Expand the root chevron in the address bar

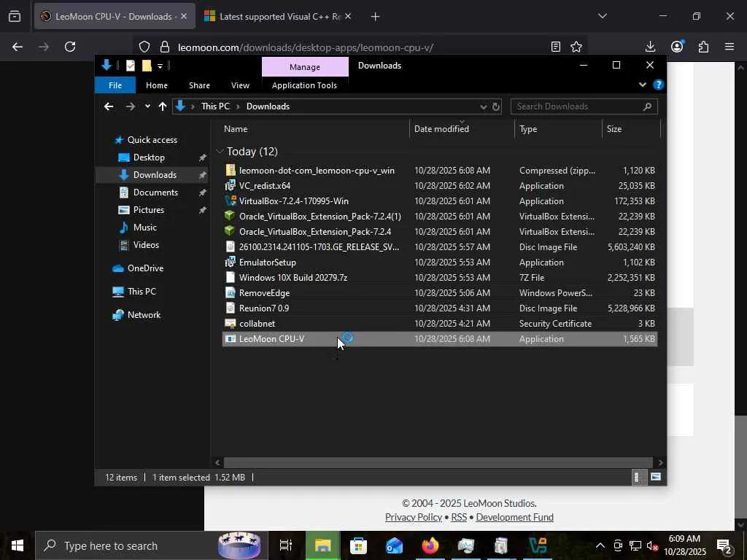click(193, 106)
